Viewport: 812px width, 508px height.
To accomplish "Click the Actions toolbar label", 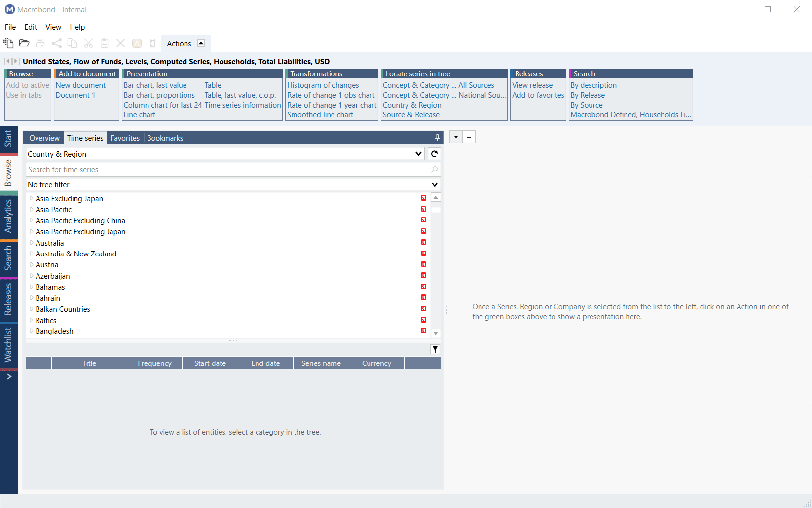I will (x=179, y=44).
